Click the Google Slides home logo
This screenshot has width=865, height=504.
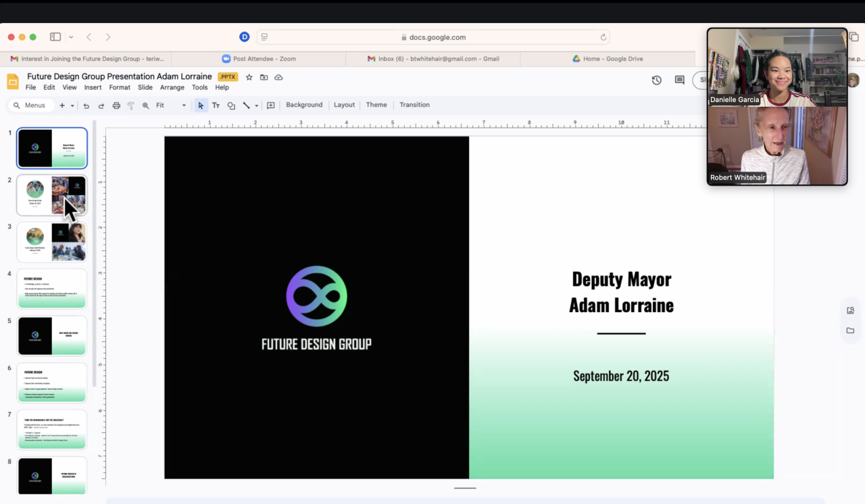click(x=13, y=82)
